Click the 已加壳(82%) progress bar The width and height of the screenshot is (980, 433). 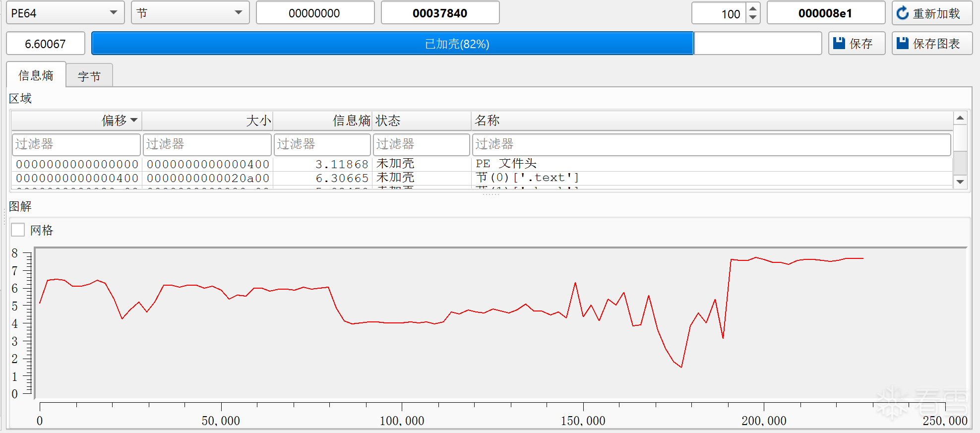click(456, 44)
